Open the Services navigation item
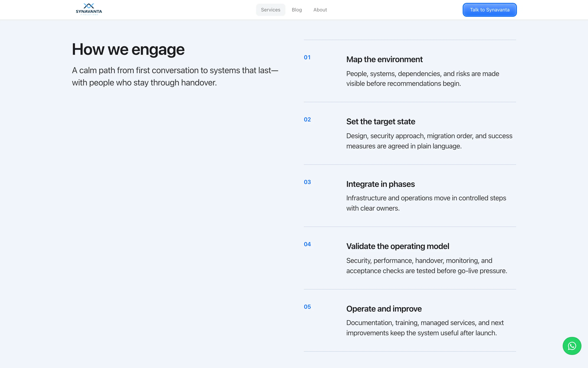 pyautogui.click(x=271, y=10)
